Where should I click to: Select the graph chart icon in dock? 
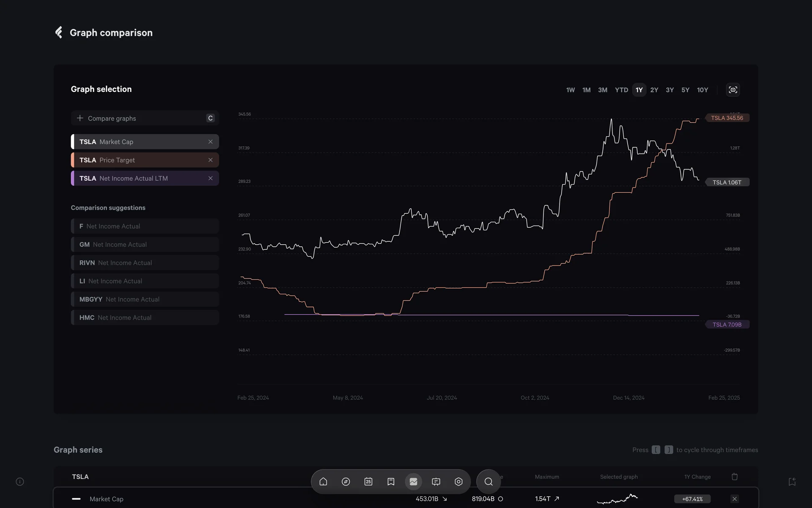tap(413, 482)
